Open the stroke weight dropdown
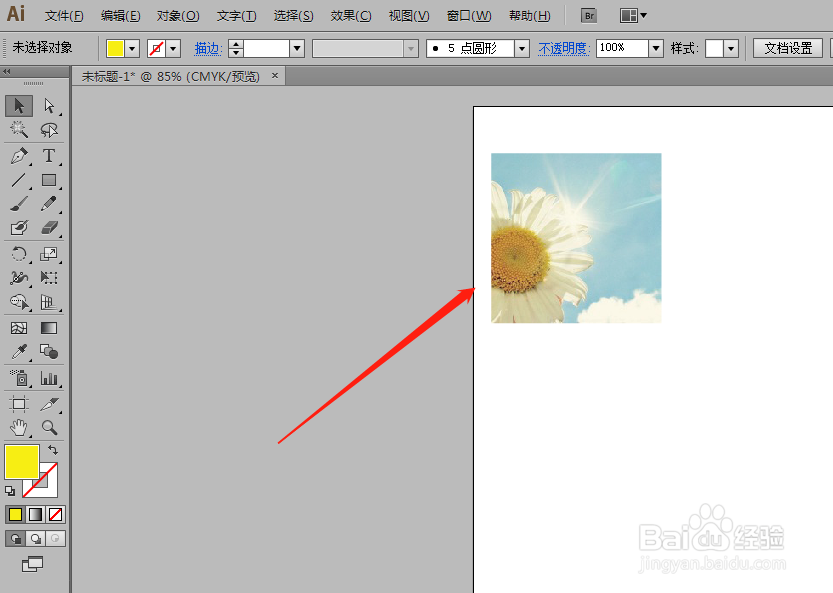 [x=297, y=49]
